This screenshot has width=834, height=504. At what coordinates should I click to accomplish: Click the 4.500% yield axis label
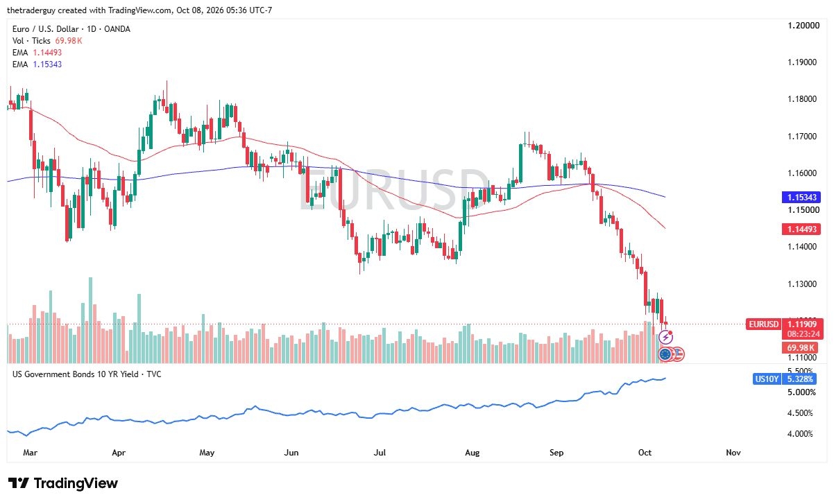pos(799,413)
